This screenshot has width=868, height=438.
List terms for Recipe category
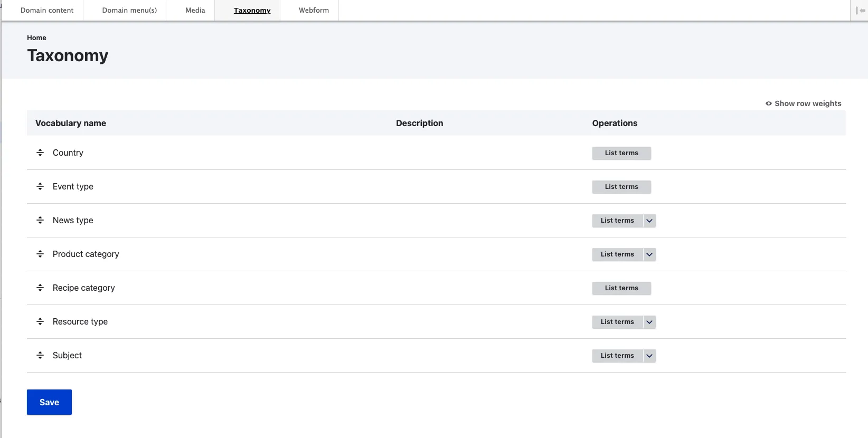click(x=621, y=288)
